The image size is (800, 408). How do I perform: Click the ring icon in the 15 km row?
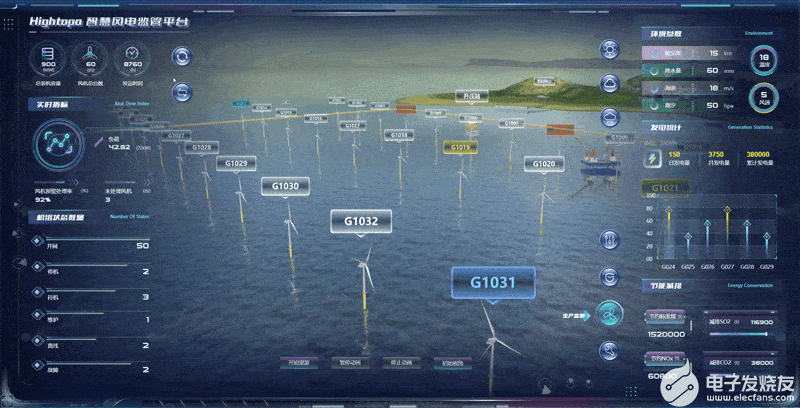[x=655, y=53]
